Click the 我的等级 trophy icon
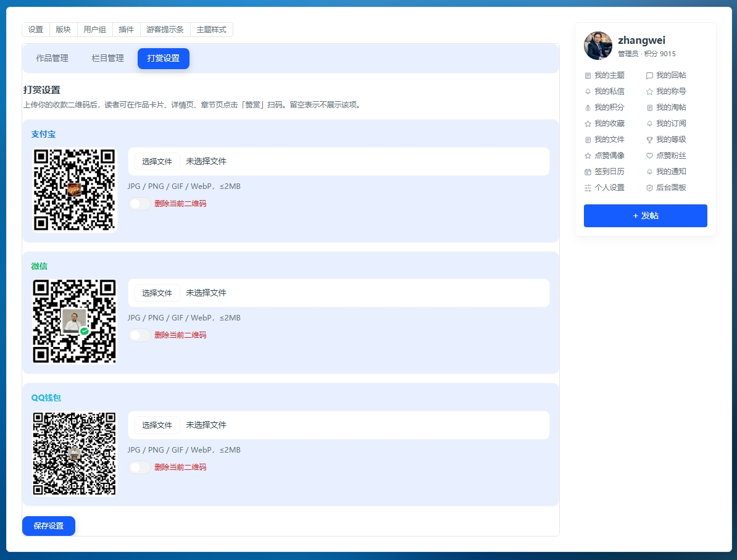Viewport: 737px width, 560px height. tap(649, 140)
